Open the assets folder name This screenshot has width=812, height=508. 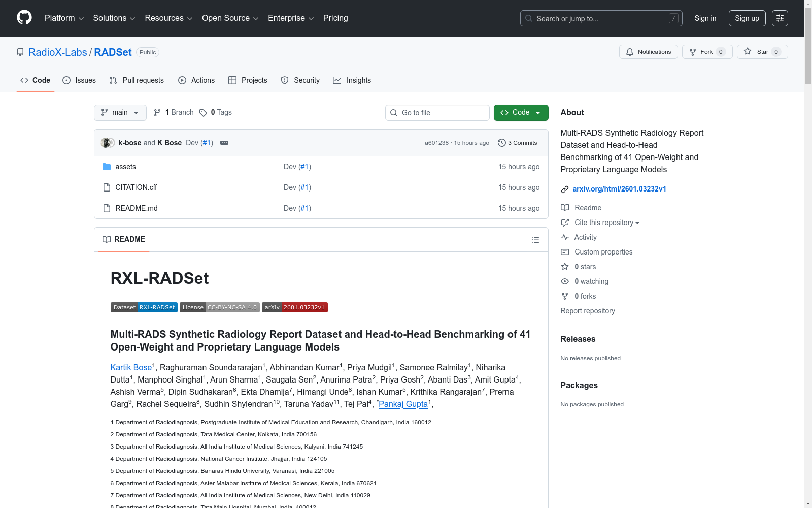point(125,167)
